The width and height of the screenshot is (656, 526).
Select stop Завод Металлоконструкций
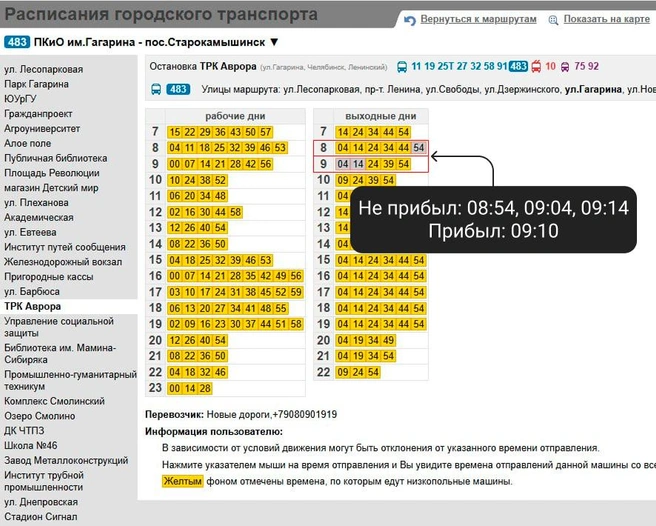tap(66, 460)
